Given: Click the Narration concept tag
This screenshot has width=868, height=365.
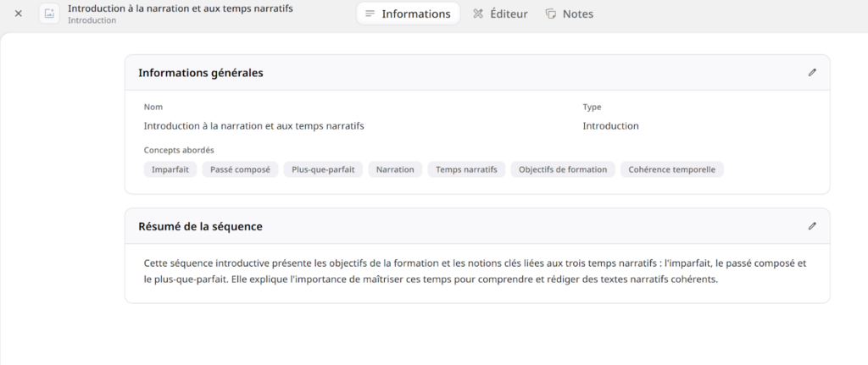Looking at the screenshot, I should click(395, 169).
